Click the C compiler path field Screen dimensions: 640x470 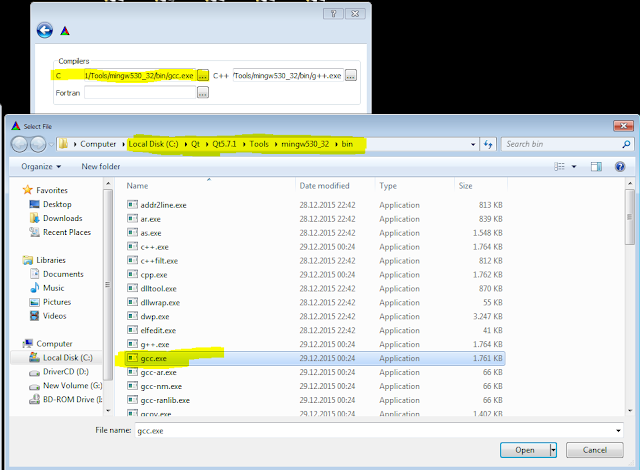(x=140, y=75)
